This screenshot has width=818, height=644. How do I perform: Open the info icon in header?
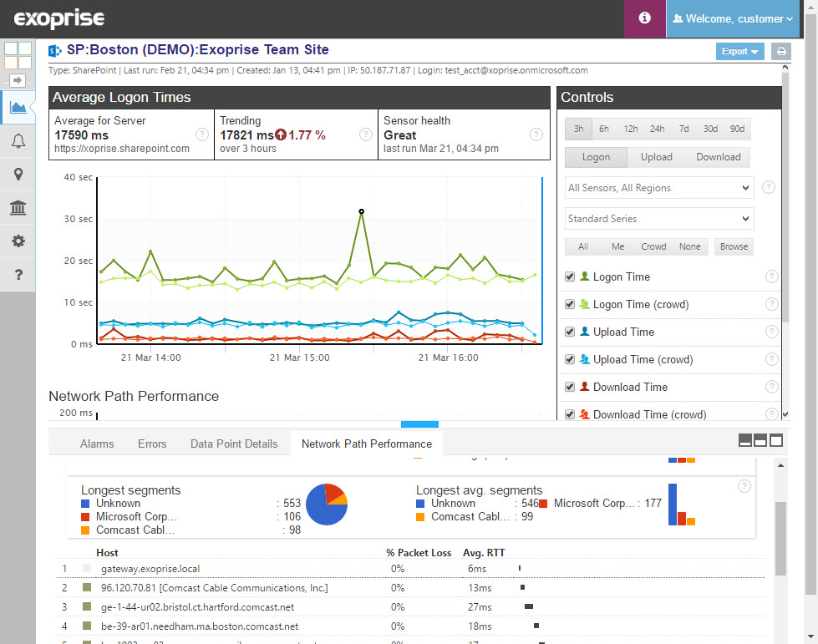(644, 18)
